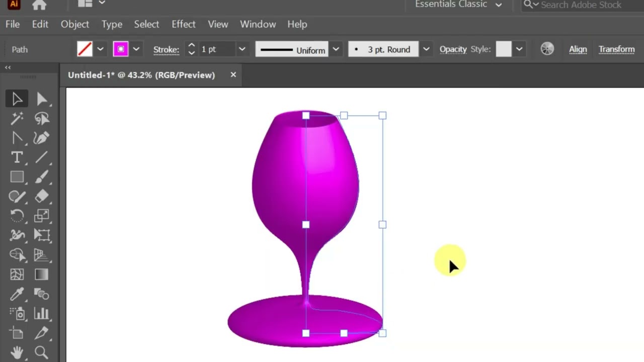Select the Rotate tool
Screen dimensions: 644x362
[17, 216]
